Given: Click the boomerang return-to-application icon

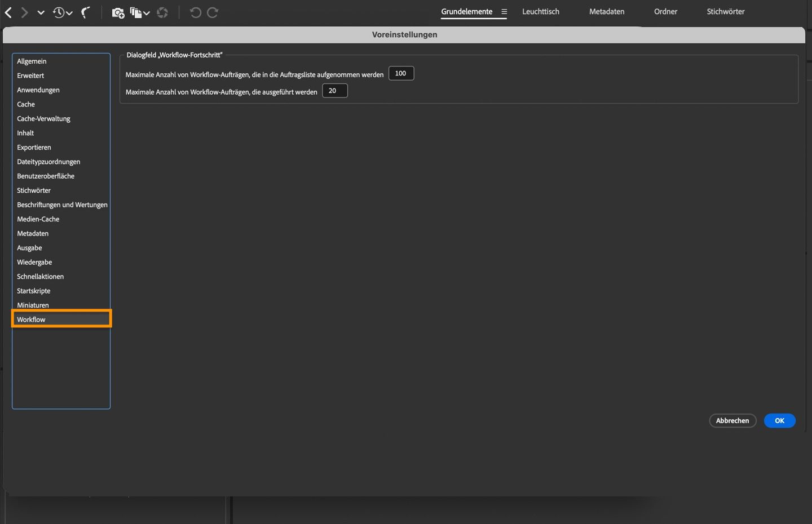Looking at the screenshot, I should point(86,12).
